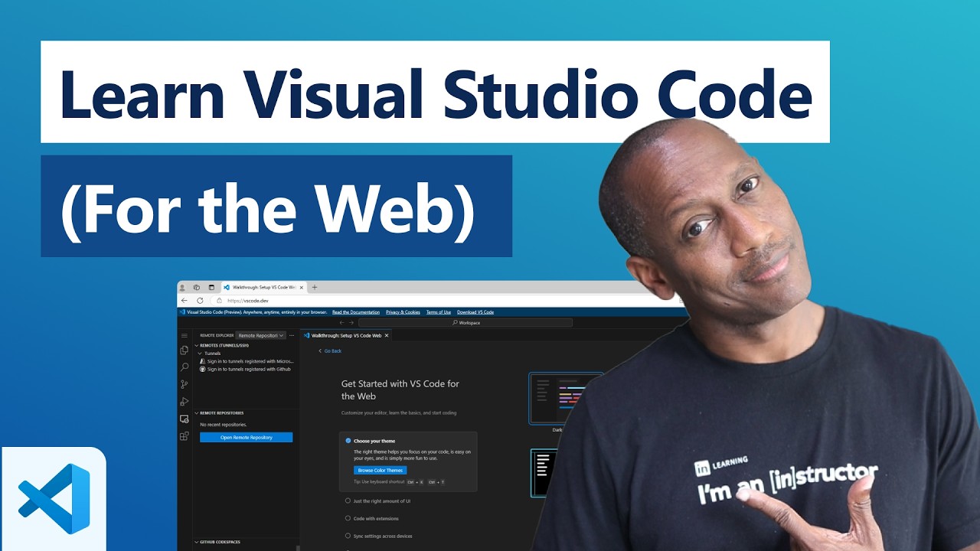Viewport: 980px width, 551px height.
Task: Click the Browse Color Themes button
Action: (x=380, y=470)
